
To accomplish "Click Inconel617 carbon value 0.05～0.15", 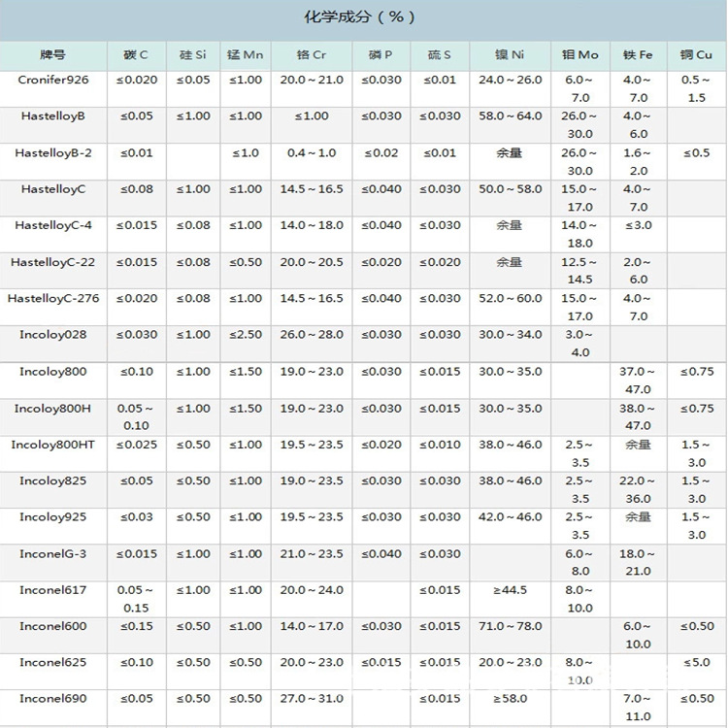I will coord(135,599).
